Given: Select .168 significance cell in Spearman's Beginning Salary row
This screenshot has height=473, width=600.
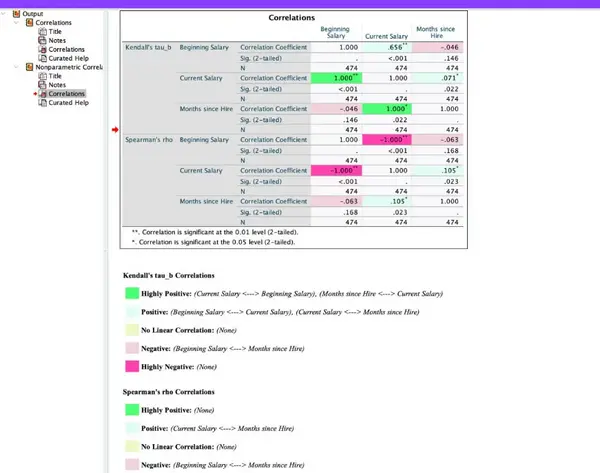Looking at the screenshot, I should pyautogui.click(x=437, y=151).
